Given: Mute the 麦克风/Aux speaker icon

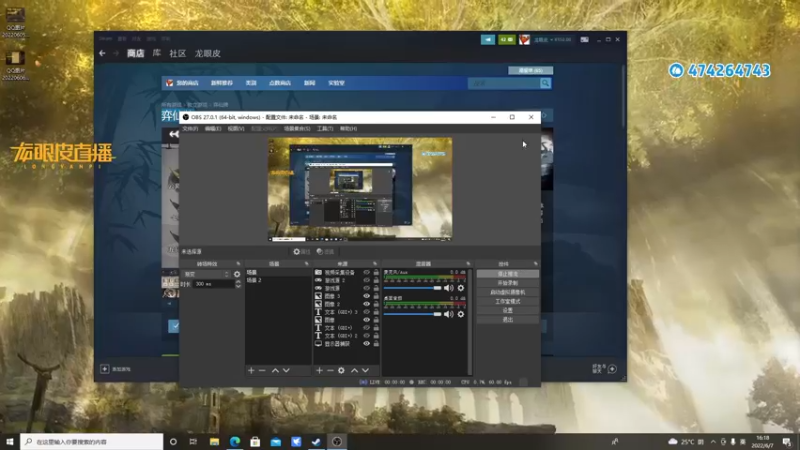Looking at the screenshot, I should click(448, 288).
